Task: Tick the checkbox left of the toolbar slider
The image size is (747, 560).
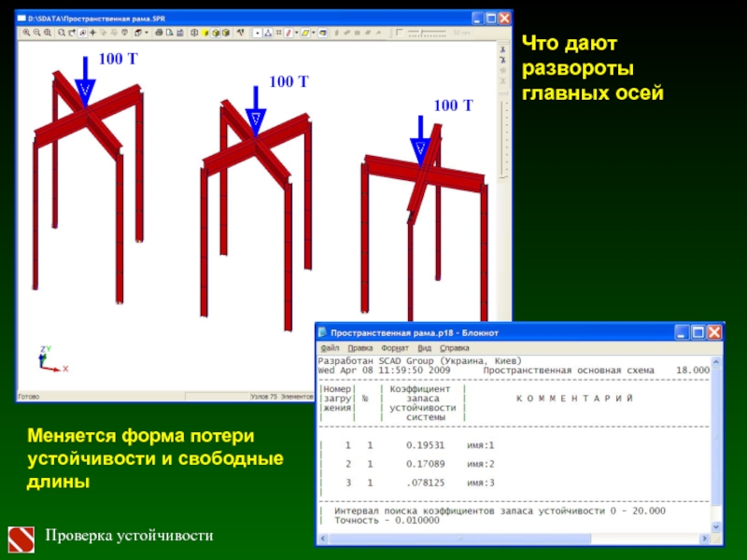Action: [400, 33]
